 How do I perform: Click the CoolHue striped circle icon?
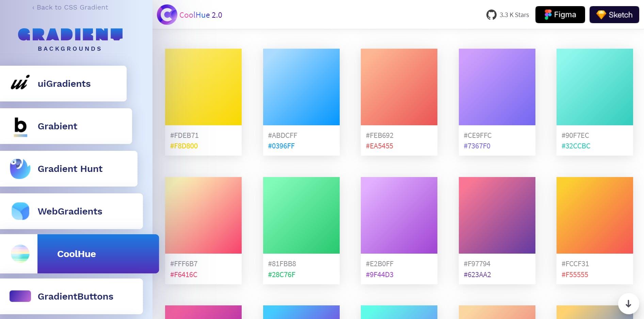tap(20, 254)
